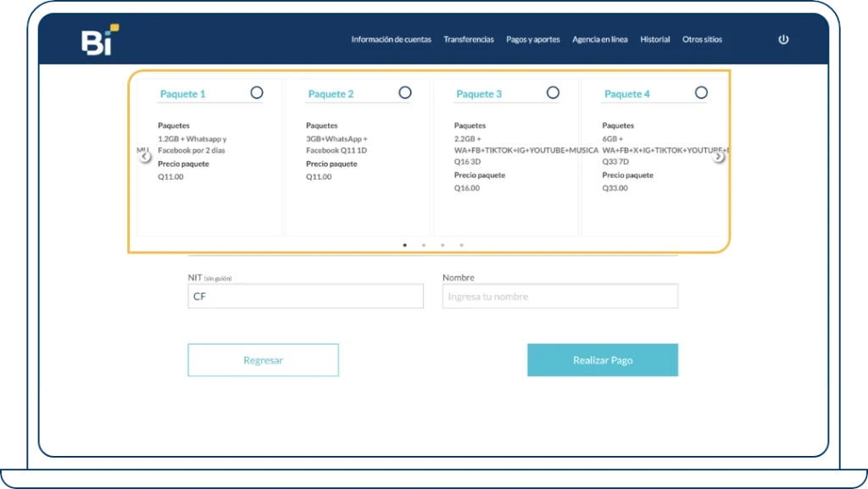Open the Historial menu
Screen dimensions: 868x489
654,40
